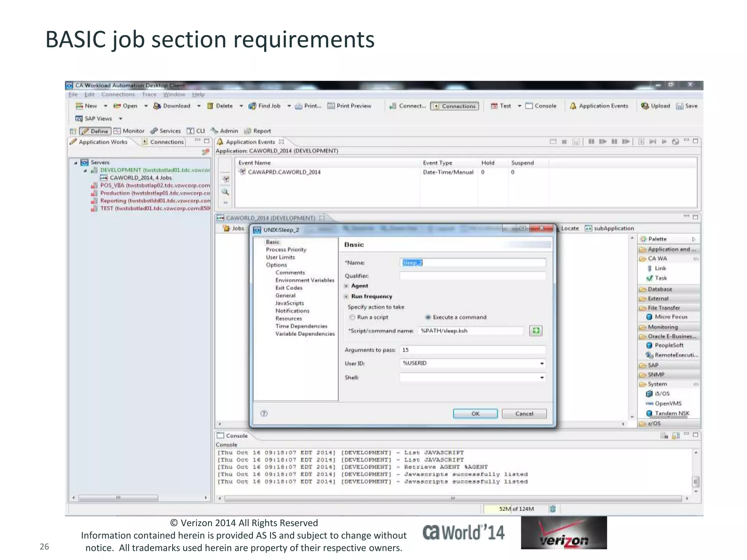Click the SAP Views icon
The image size is (747, 560).
click(x=79, y=118)
